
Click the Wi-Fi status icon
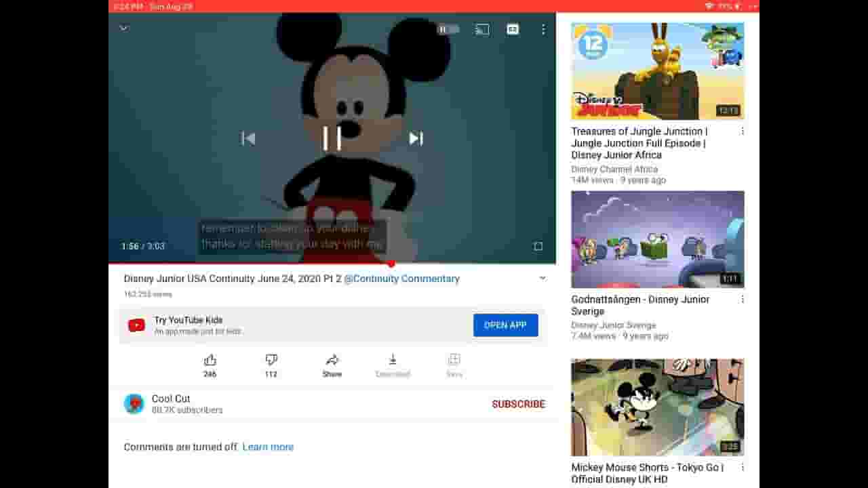pyautogui.click(x=709, y=6)
